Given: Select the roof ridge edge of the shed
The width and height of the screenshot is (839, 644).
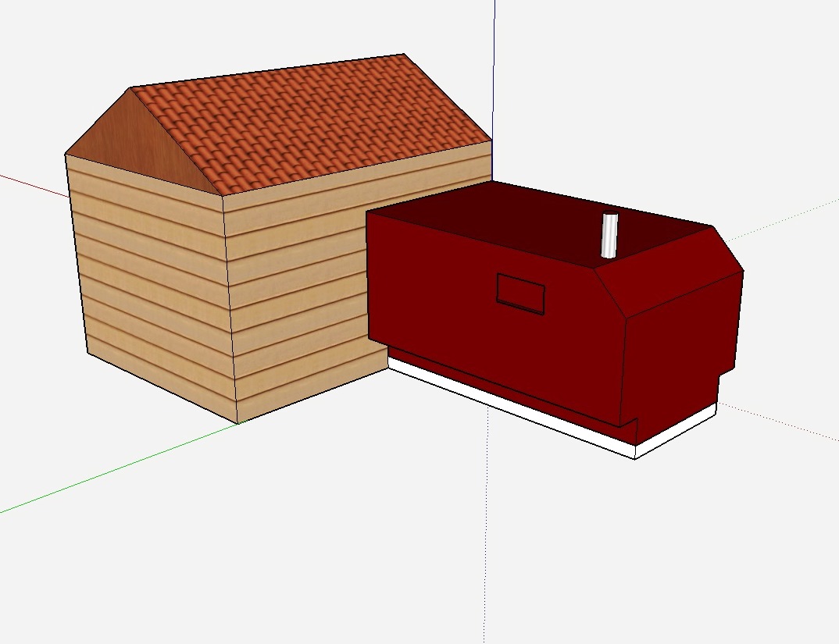Looking at the screenshot, I should point(267,70).
